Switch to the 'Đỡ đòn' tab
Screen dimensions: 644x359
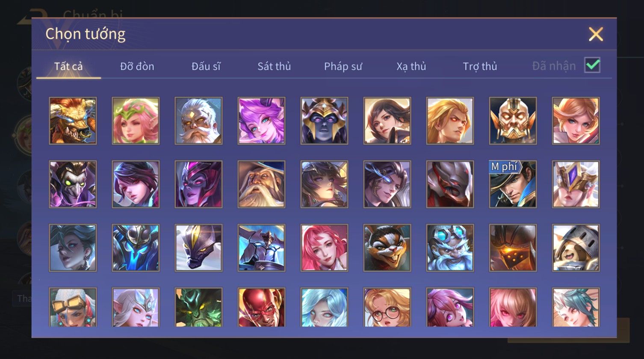point(137,66)
